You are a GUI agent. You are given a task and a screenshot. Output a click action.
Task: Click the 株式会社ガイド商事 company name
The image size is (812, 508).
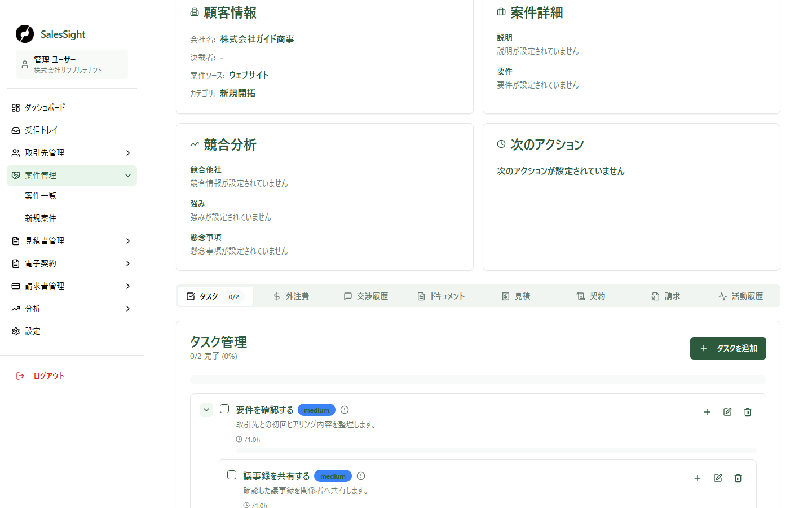tap(257, 39)
